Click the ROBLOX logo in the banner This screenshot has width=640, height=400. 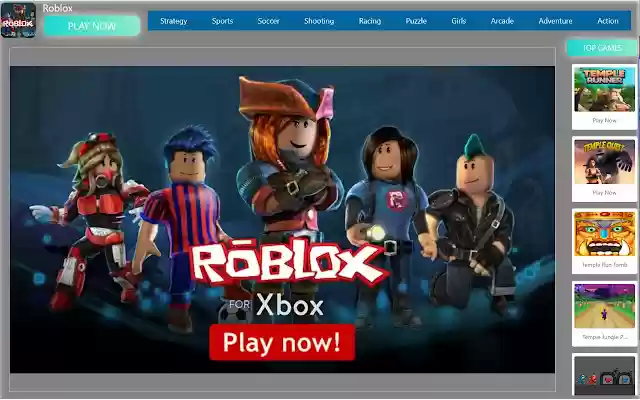pyautogui.click(x=288, y=263)
